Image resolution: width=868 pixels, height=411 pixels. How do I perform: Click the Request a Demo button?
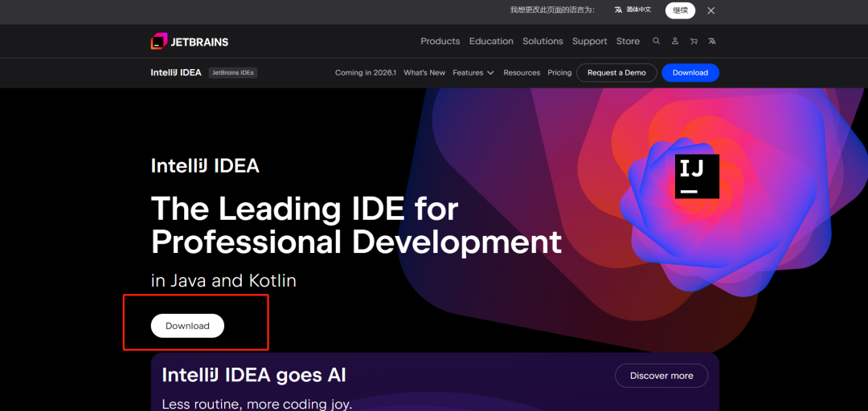(x=616, y=72)
